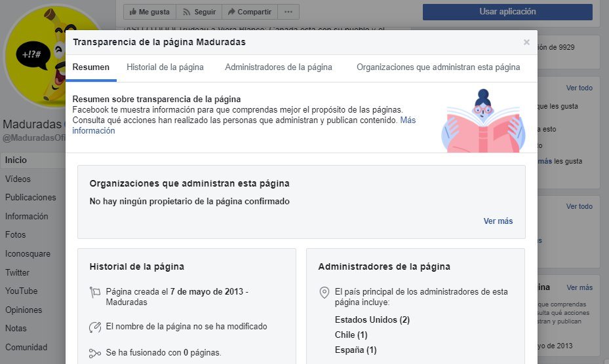Click the reading woman illustration
Image resolution: width=609 pixels, height=364 pixels.
pos(484,120)
